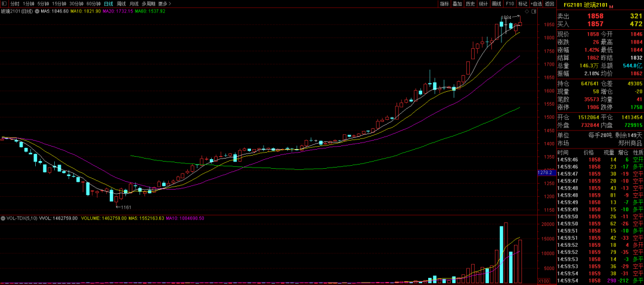Image resolution: width=644 pixels, height=285 pixels.
Task: Click the MA5: 1846.60 indicator label
Action: [55, 11]
